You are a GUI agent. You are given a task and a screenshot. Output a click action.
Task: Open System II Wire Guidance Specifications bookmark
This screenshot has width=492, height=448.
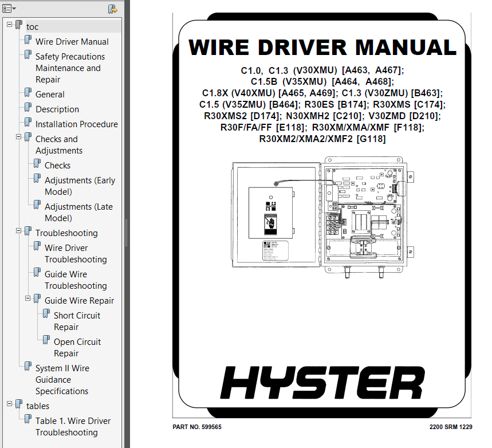(62, 380)
